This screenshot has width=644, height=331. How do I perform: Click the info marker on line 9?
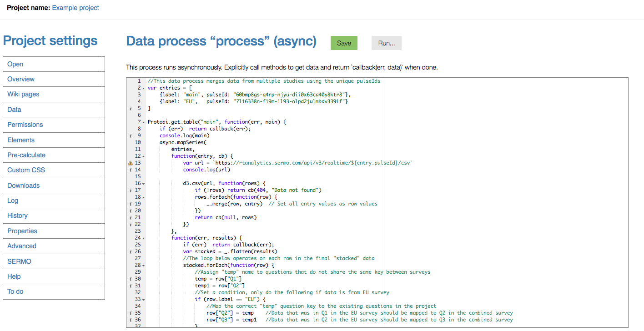point(131,135)
